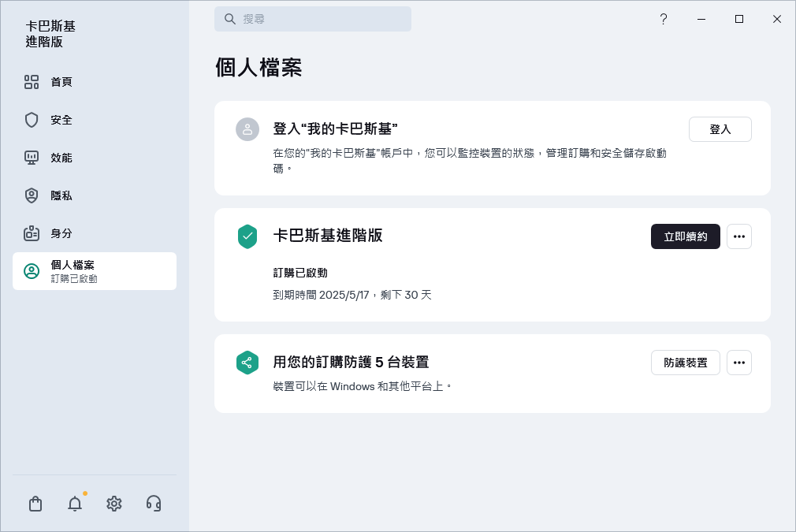Open the ellipsis menu on 卡巴斯基進階版 card
The image size is (796, 532).
(739, 236)
